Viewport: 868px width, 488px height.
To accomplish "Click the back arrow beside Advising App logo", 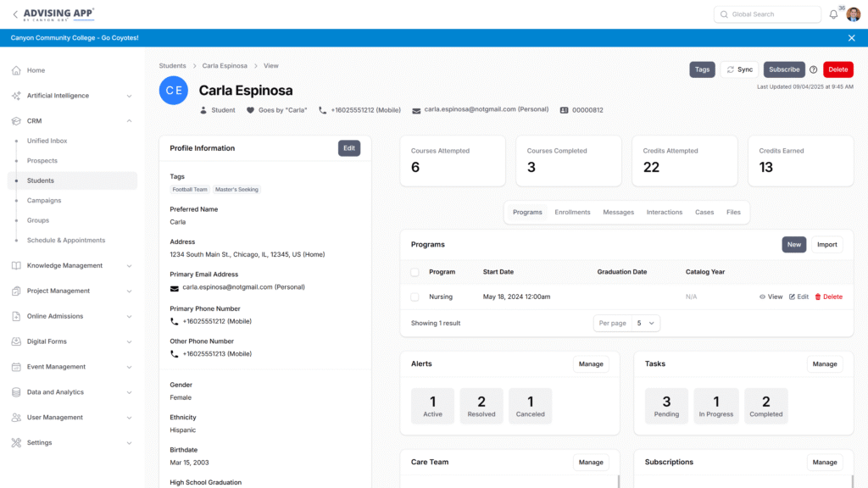I will click(14, 14).
